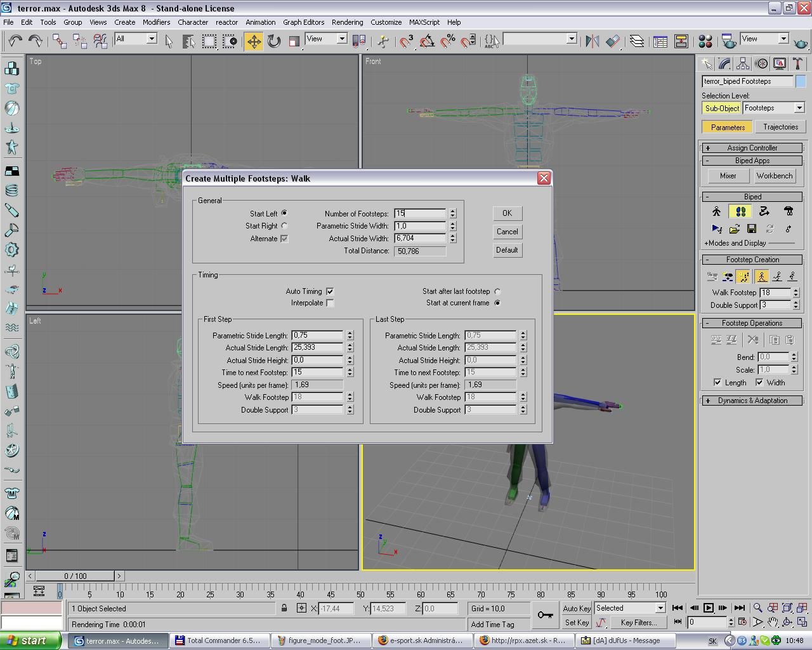The width and height of the screenshot is (812, 650).
Task: Click the Biped Save File floppy icon
Action: coord(752,229)
